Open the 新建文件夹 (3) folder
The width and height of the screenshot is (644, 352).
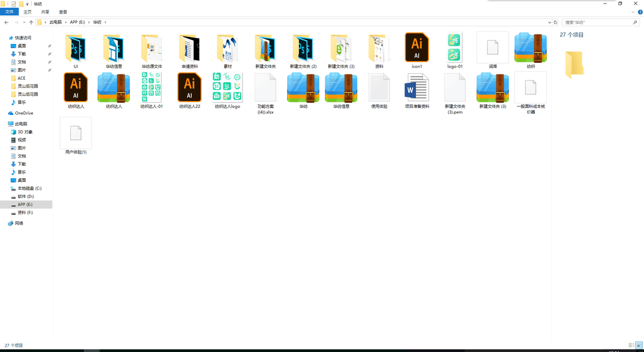[341, 48]
